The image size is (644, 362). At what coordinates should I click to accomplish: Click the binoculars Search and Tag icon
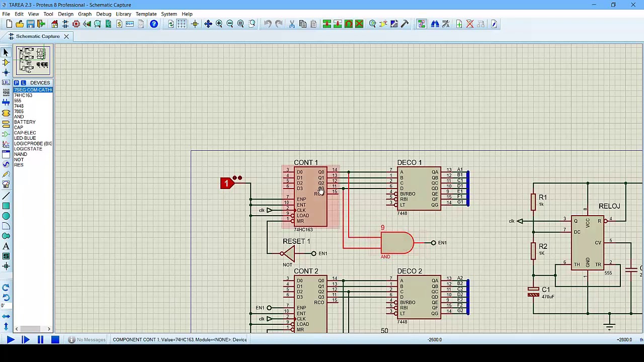pyautogui.click(x=435, y=24)
